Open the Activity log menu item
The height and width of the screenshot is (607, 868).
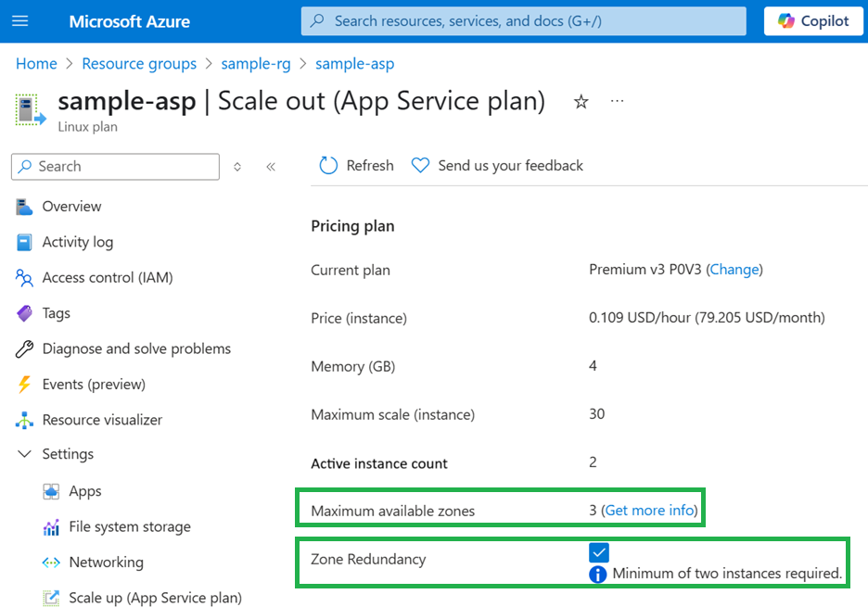coord(78,242)
